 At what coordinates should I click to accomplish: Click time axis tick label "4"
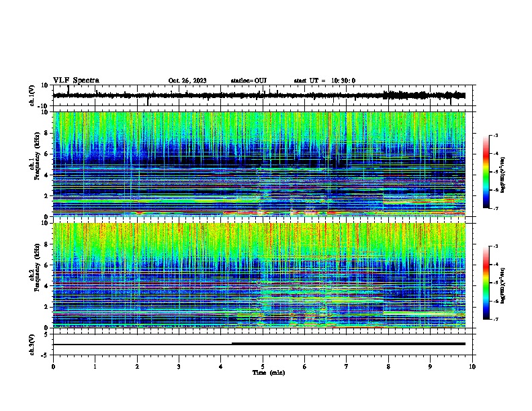coord(221,367)
